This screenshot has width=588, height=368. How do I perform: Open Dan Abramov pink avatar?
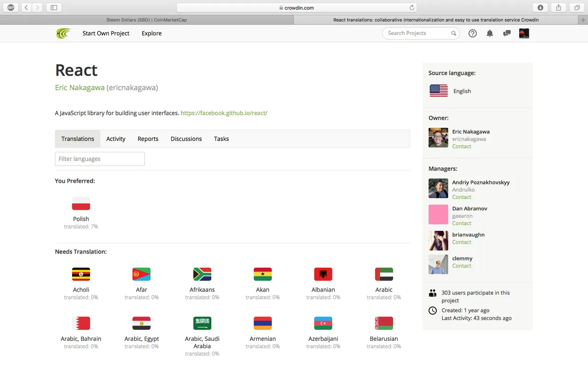point(438,214)
